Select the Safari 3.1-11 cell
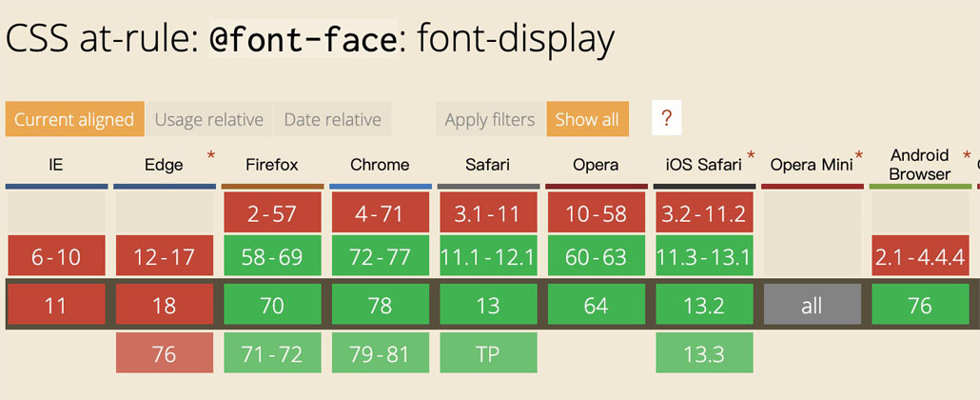Screen dimensions: 980x400 point(488,212)
